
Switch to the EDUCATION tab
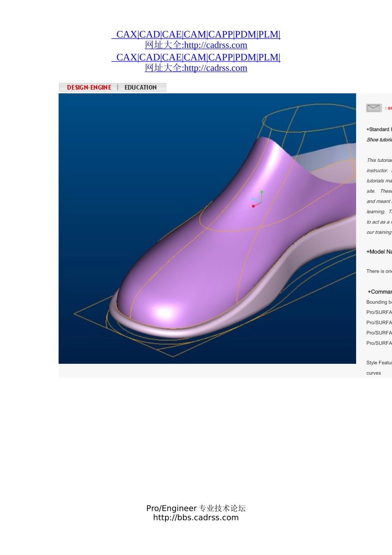(140, 88)
